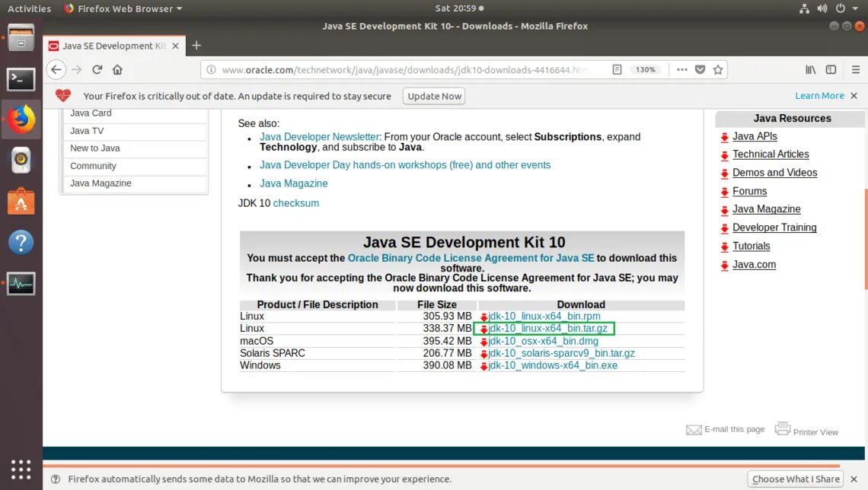This screenshot has height=490, width=868.
Task: Open the Java Developer Newsletter link
Action: coord(320,137)
